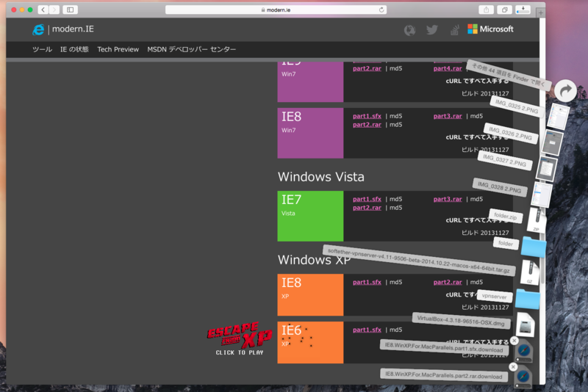Click the Windows Vista heading
Image resolution: width=588 pixels, height=392 pixels.
pos(321,177)
